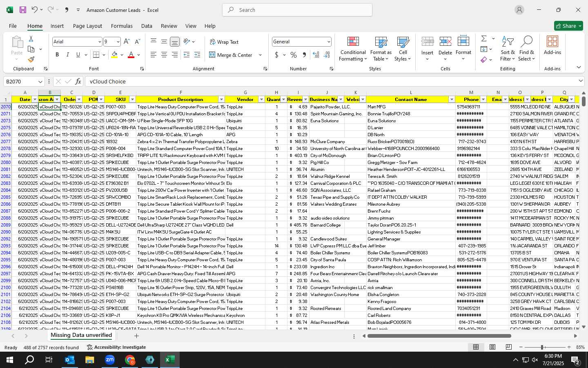Click Accessibility: Investigate in status bar
The height and width of the screenshot is (368, 588).
(116, 347)
